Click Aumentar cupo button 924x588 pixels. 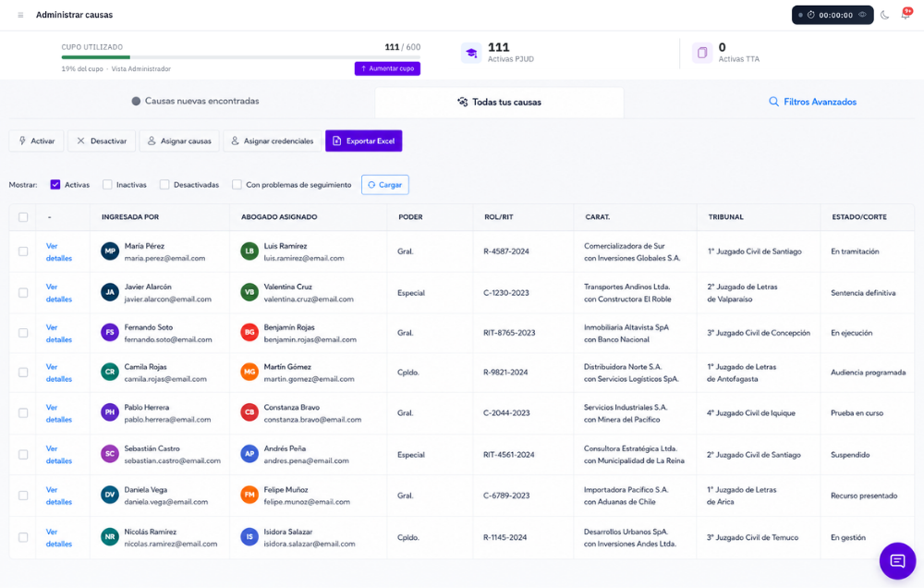pos(387,68)
